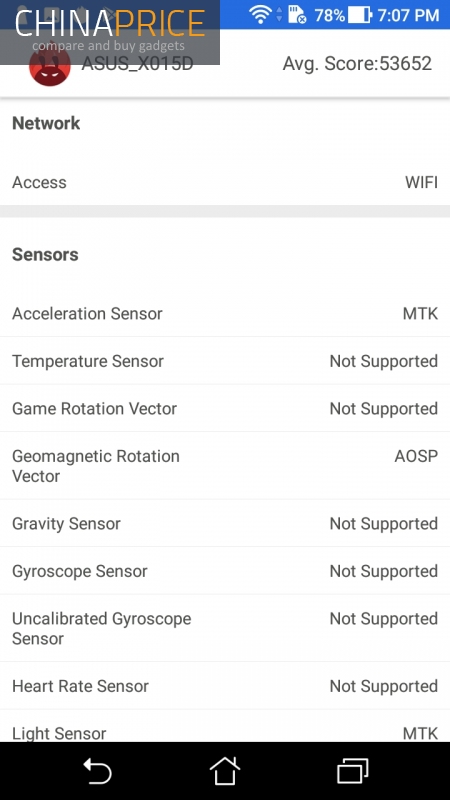Image resolution: width=450 pixels, height=800 pixels.
Task: Tap the red AnTuTu logo icon
Action: point(49,67)
